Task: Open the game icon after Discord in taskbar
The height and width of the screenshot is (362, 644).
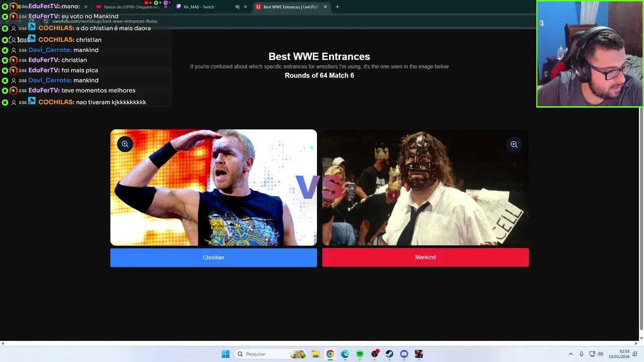Action: 419,354
